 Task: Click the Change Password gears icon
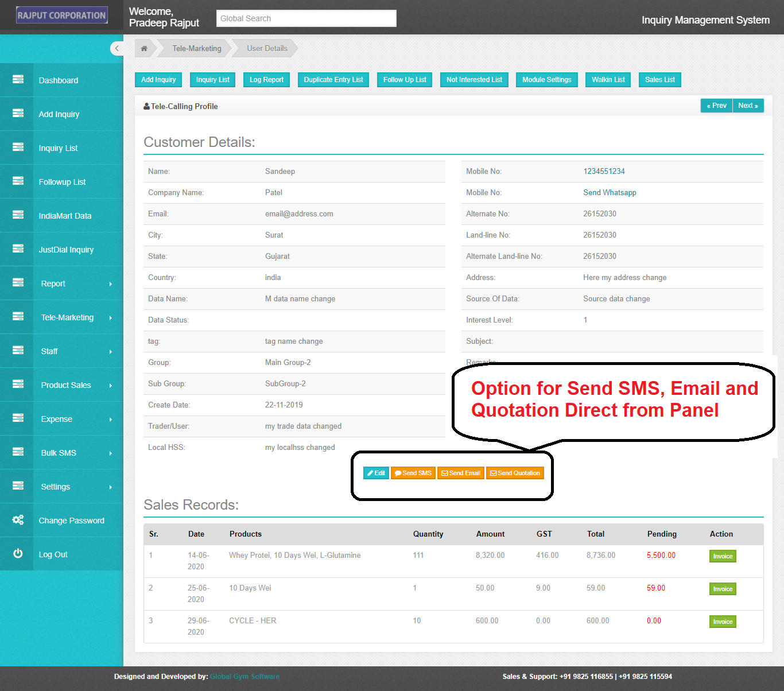(x=17, y=520)
